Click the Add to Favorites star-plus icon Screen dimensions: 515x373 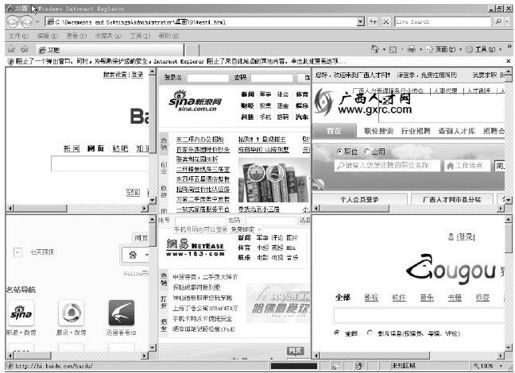[25, 49]
